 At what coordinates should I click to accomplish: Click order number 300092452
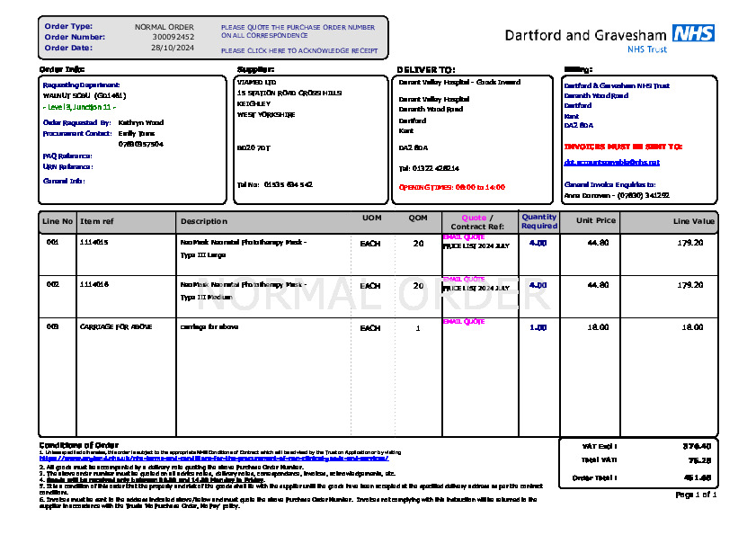point(173,37)
